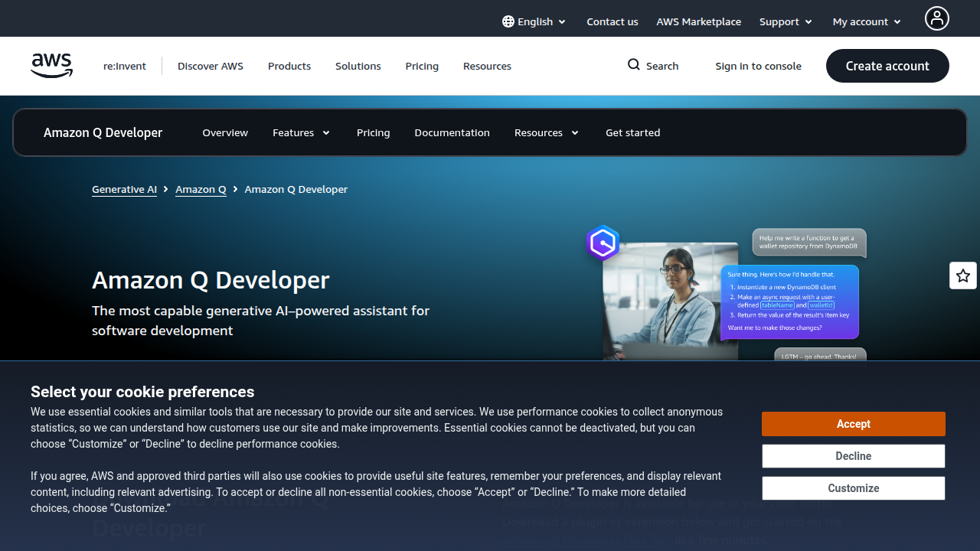Click the hero subtitle about generative AI assistant

pyautogui.click(x=260, y=321)
